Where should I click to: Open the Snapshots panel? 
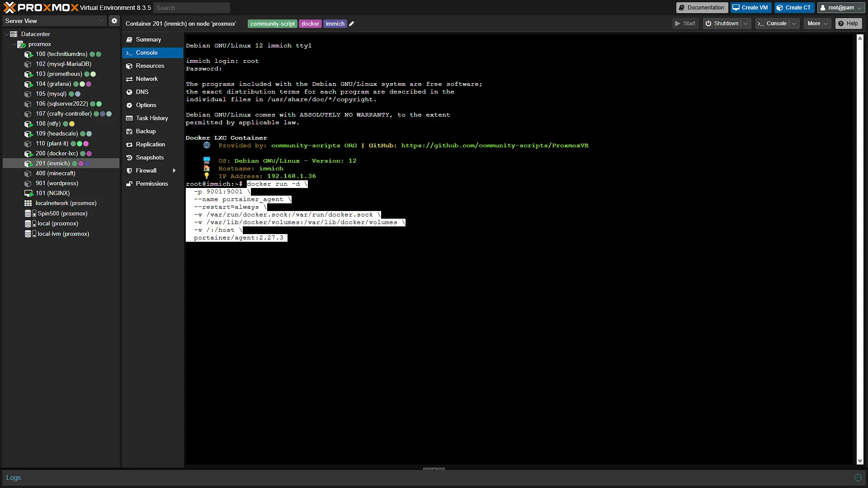coord(152,157)
